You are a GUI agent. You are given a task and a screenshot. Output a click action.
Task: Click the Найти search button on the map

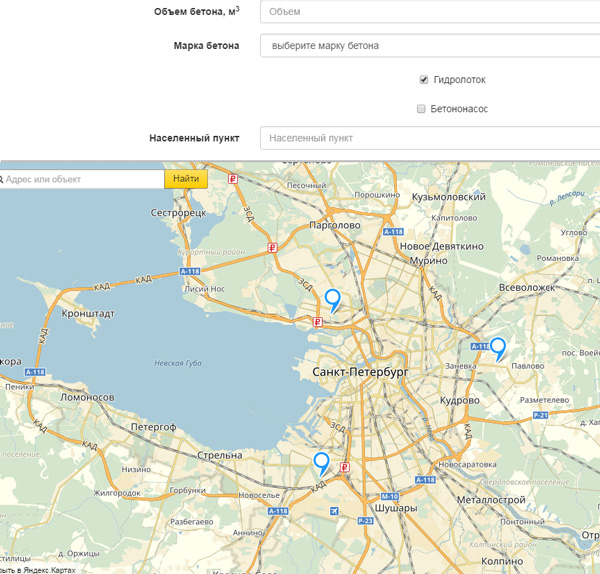click(186, 179)
